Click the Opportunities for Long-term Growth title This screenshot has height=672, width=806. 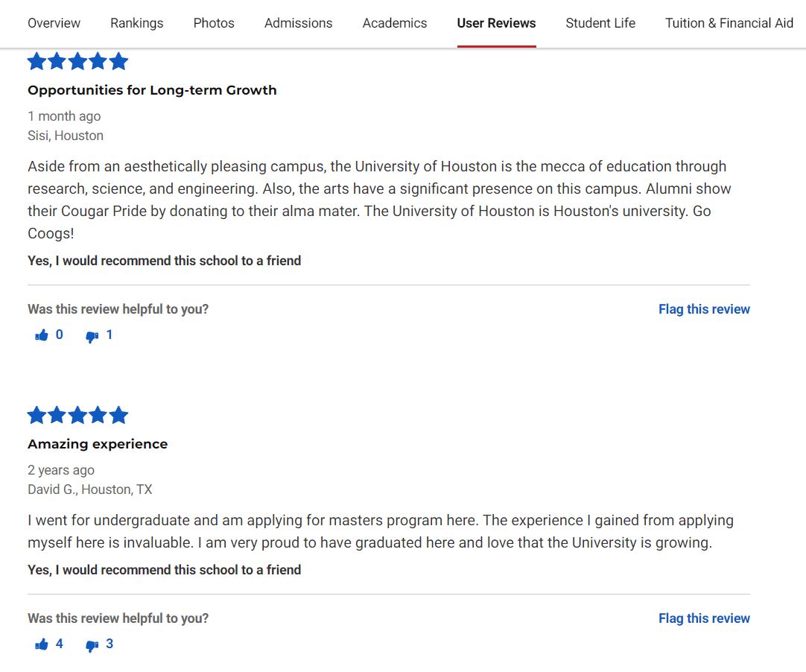[x=152, y=90]
